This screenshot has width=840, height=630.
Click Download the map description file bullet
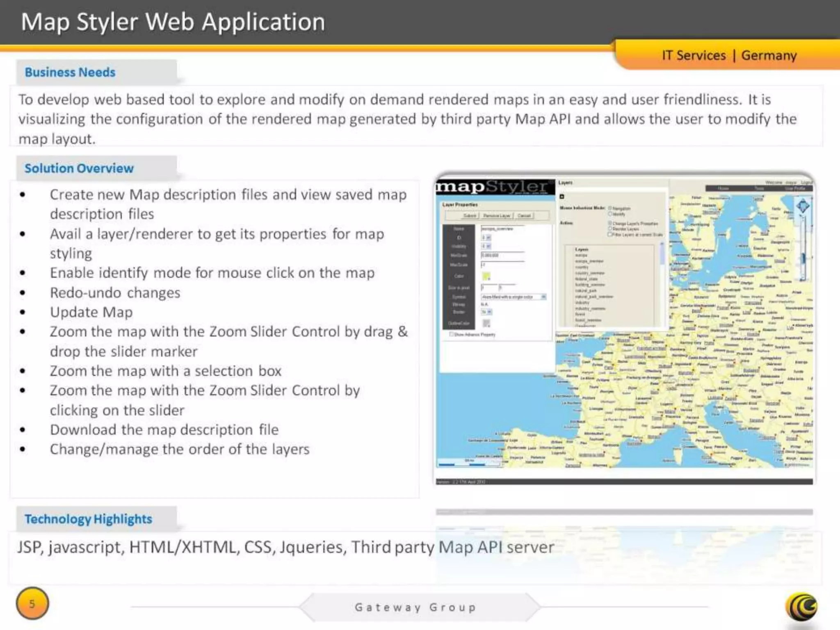[x=164, y=430]
